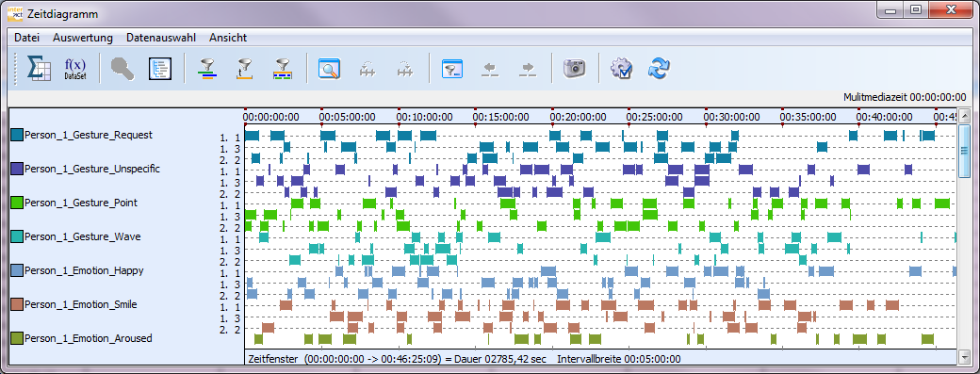Select the Person_1_Gesture_Unspecific label
The width and height of the screenshot is (980, 374).
click(x=92, y=169)
